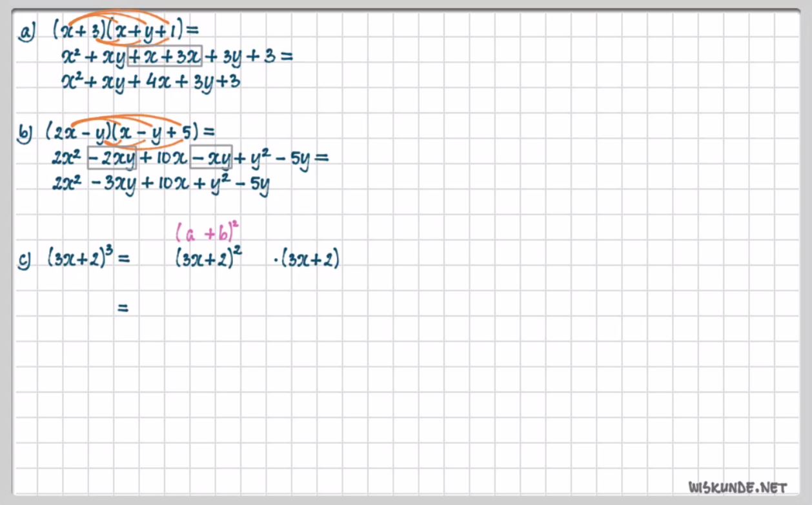Click the circled exercise label b
812x505 pixels.
click(x=25, y=133)
